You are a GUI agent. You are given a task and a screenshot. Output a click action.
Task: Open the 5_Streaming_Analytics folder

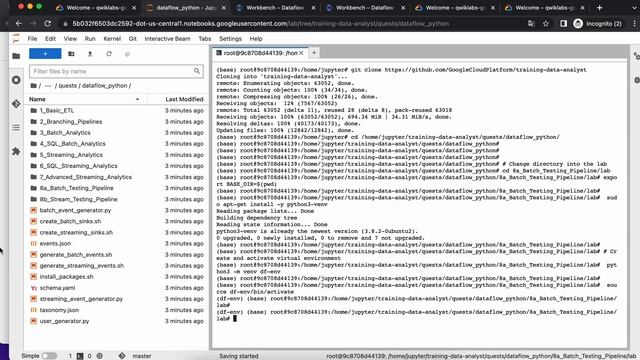(71, 155)
